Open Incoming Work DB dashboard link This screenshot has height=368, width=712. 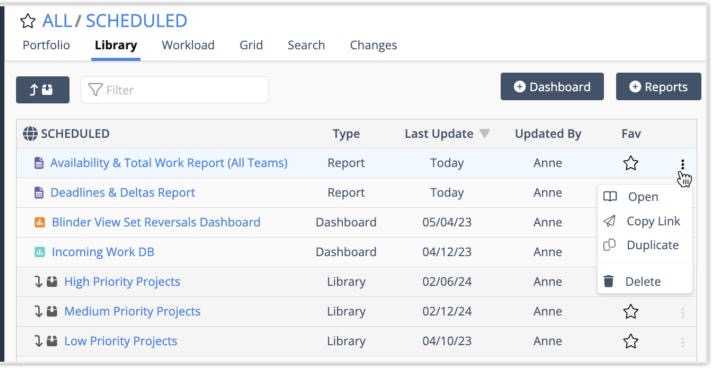click(103, 252)
